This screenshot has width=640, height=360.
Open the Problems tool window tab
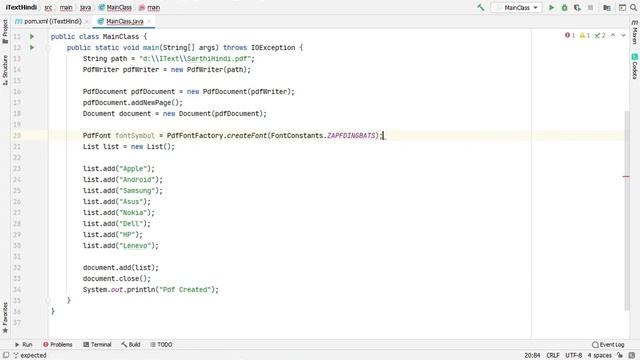(58, 344)
